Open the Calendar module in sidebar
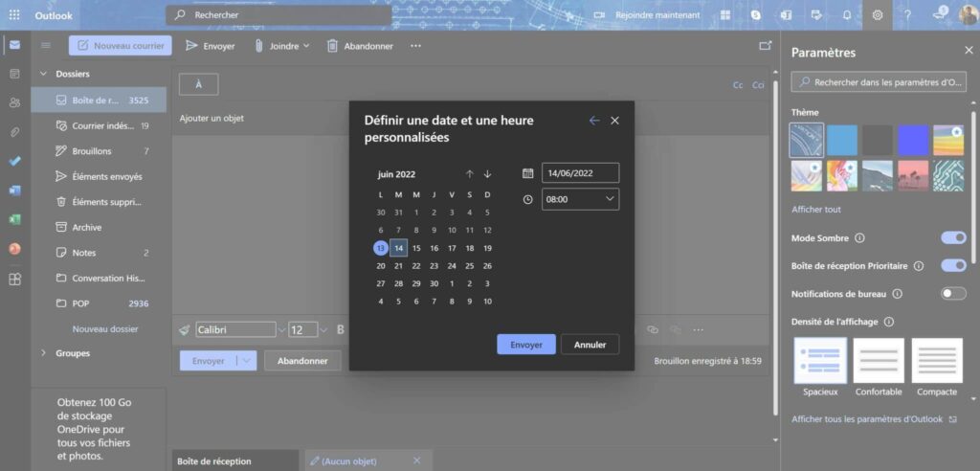Image resolution: width=980 pixels, height=471 pixels. [x=14, y=74]
